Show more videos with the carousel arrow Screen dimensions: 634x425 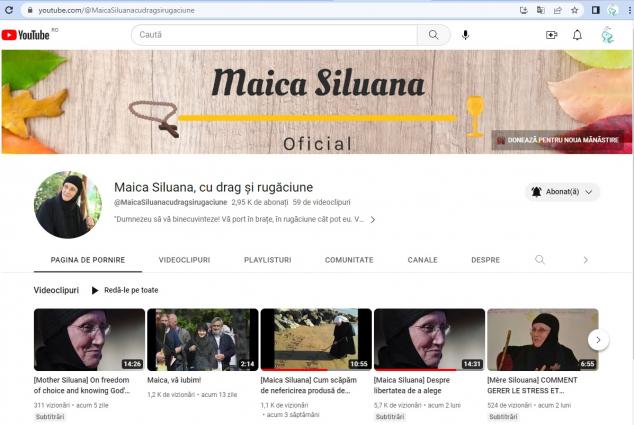(598, 339)
